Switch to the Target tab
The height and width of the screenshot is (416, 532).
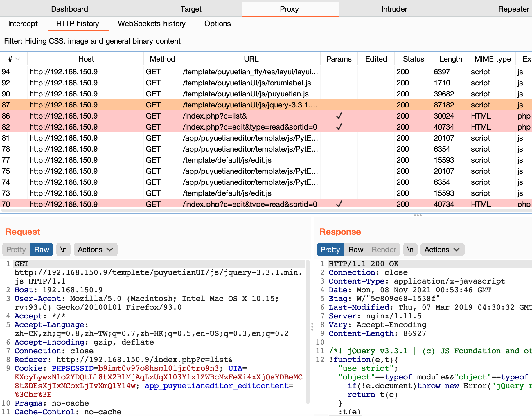click(x=191, y=9)
